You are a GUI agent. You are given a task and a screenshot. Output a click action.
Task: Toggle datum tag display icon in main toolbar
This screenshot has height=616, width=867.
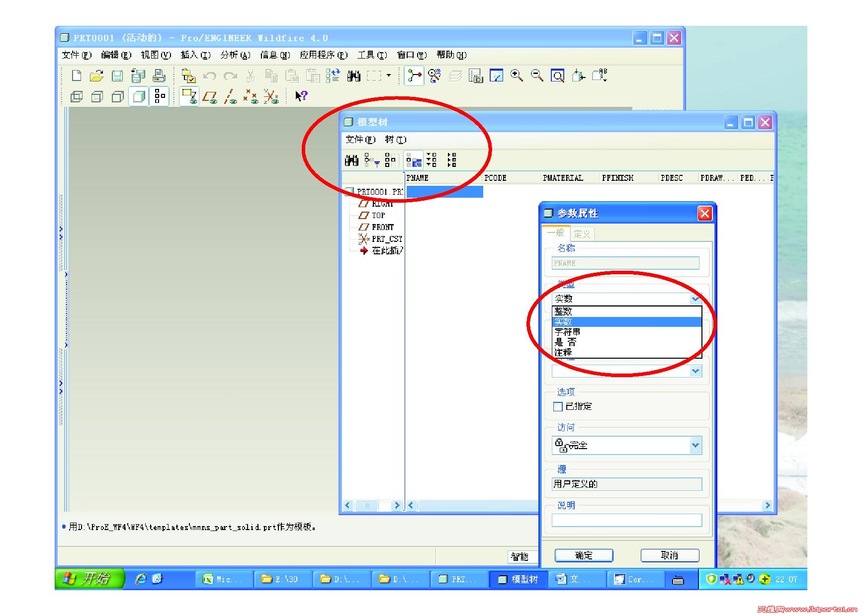(189, 96)
